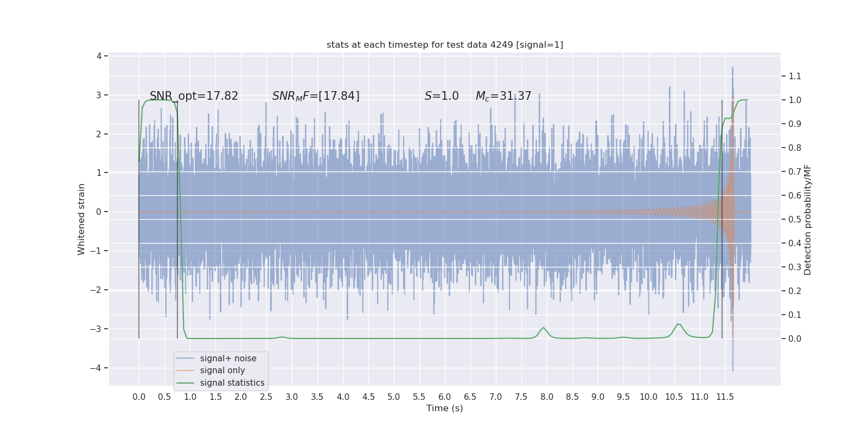
Task: Select the 2.0 time axis tick label
Action: [x=241, y=397]
